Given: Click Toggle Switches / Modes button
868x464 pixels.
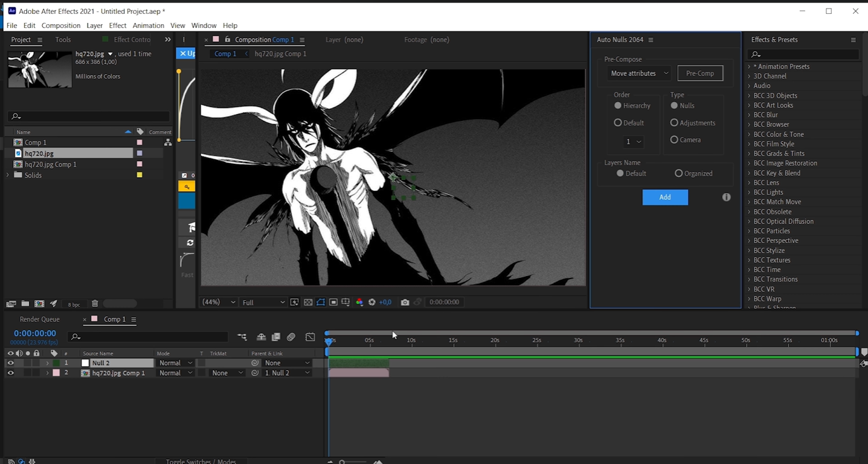Looking at the screenshot, I should [x=201, y=461].
